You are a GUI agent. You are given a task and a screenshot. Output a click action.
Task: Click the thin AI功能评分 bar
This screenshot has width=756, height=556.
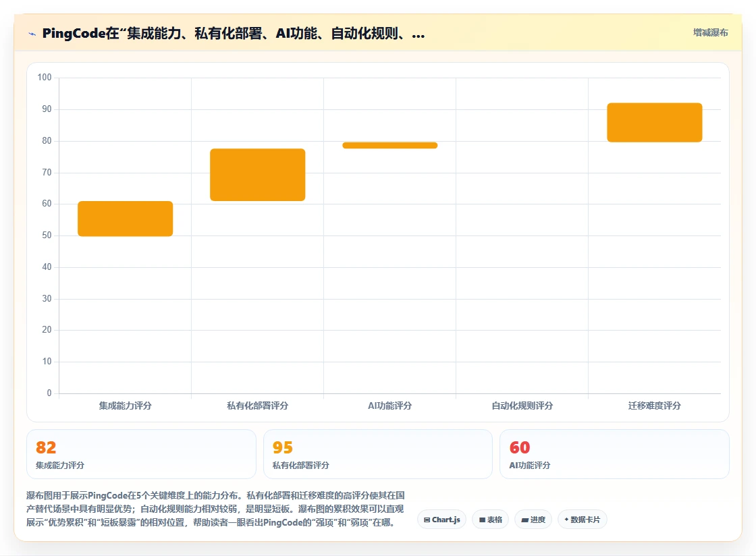pyautogui.click(x=390, y=146)
